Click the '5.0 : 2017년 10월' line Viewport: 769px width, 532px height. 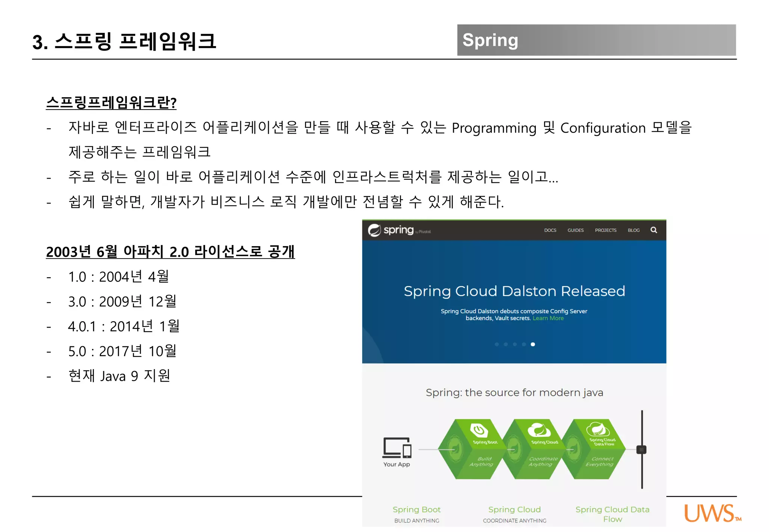[x=122, y=351]
